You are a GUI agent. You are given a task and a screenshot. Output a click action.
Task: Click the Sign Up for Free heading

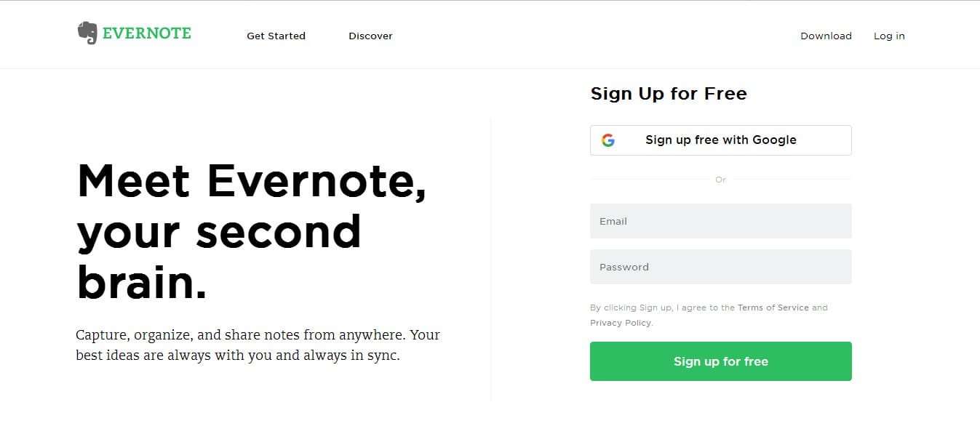tap(669, 94)
